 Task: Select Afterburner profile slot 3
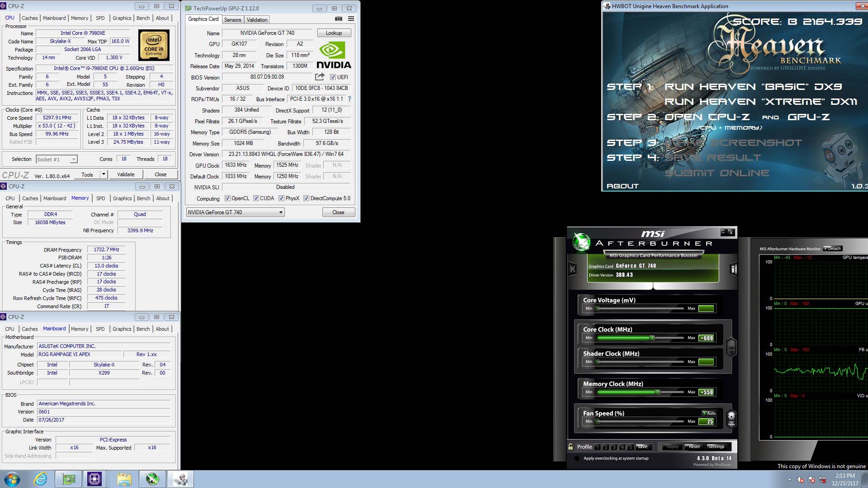[614, 447]
